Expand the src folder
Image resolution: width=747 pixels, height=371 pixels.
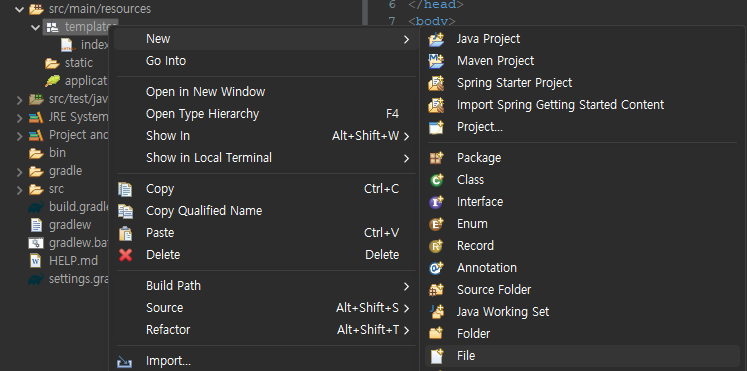(20, 190)
